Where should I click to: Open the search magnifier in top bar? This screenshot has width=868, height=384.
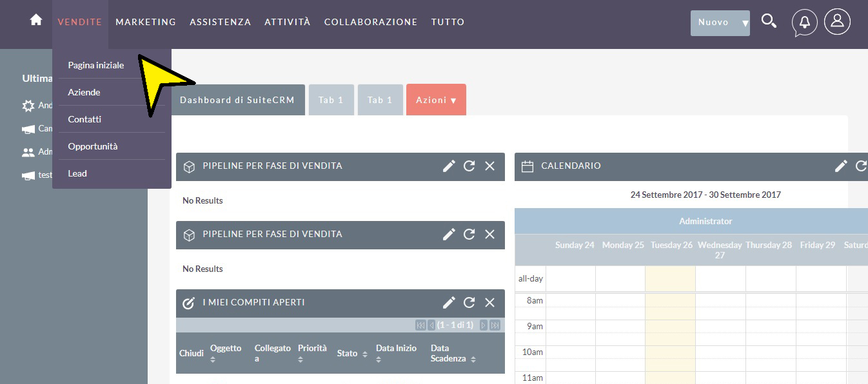pos(769,21)
